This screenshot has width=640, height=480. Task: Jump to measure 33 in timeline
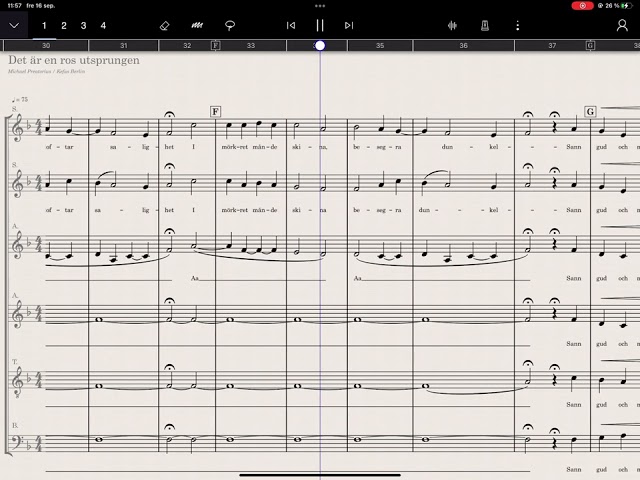(x=251, y=45)
